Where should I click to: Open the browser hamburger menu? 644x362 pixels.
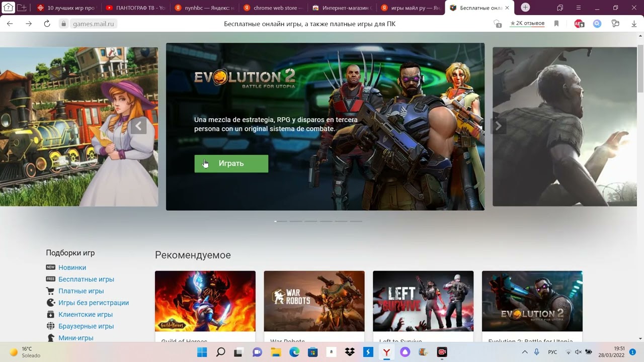579,8
